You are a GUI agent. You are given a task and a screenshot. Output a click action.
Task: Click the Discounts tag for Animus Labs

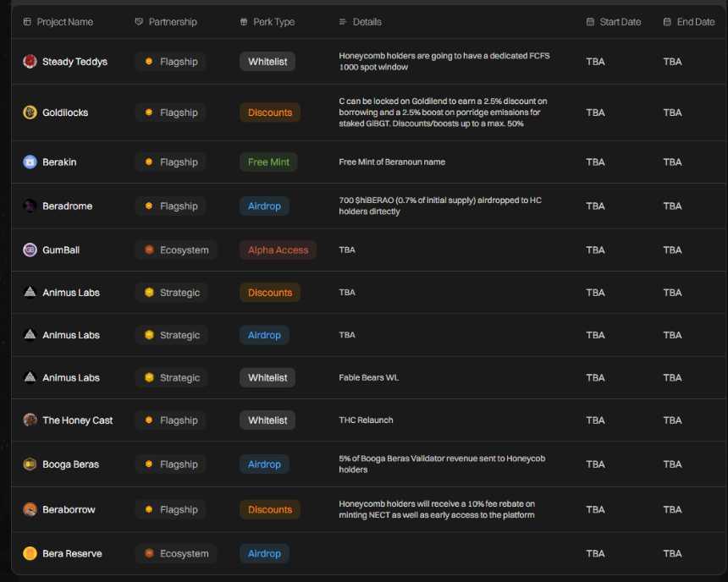coord(270,293)
